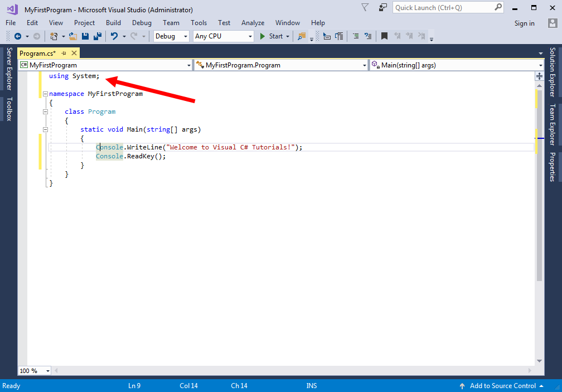
Task: Open the Server Explorer side tab
Action: click(x=9, y=69)
